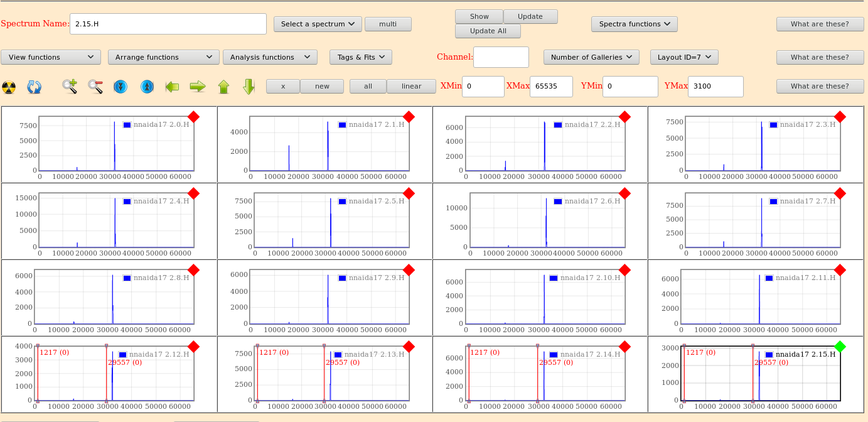868x422 pixels.
Task: Toggle the green diamond on spectrum 2.15.H
Action: click(840, 347)
